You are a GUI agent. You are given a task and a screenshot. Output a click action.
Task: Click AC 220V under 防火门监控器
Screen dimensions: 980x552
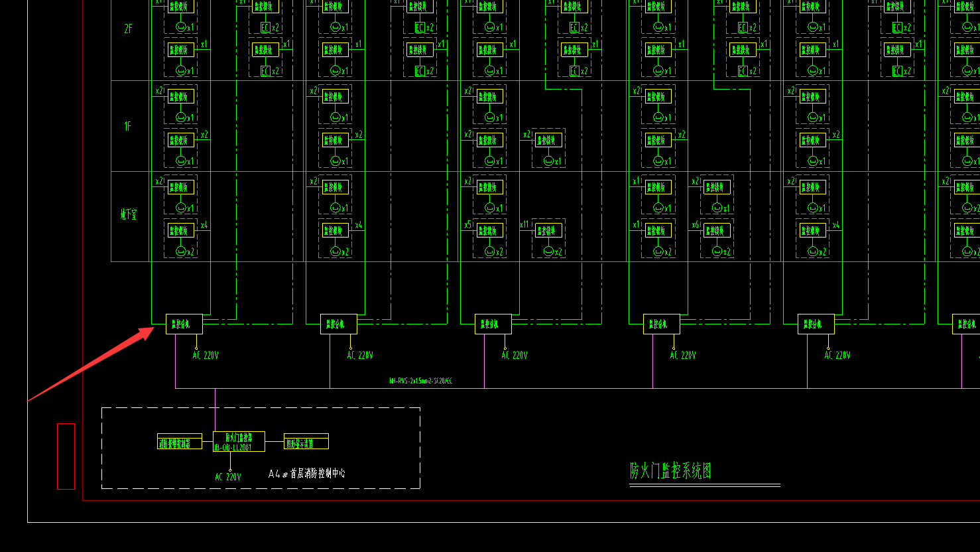coord(228,477)
